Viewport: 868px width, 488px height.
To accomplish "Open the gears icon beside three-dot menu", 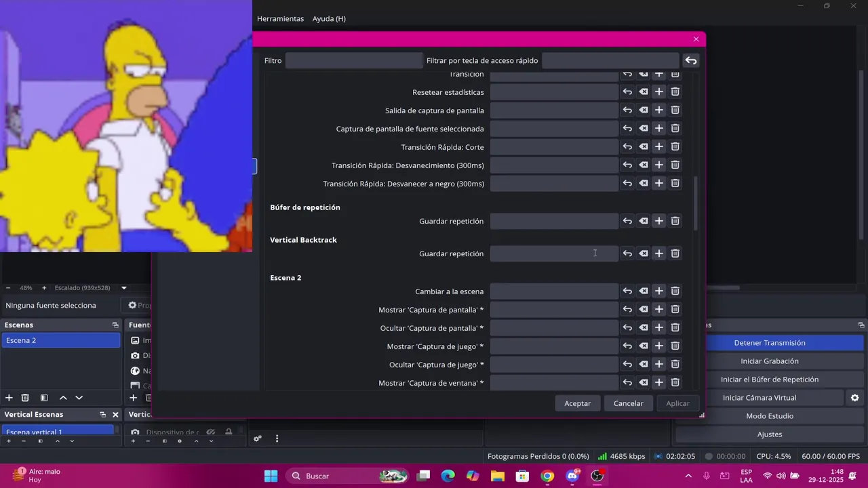I will coord(258,439).
